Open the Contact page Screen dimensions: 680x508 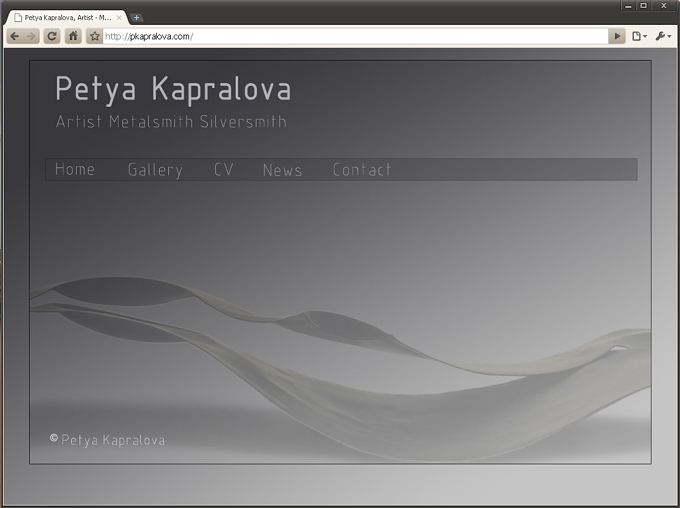[362, 169]
